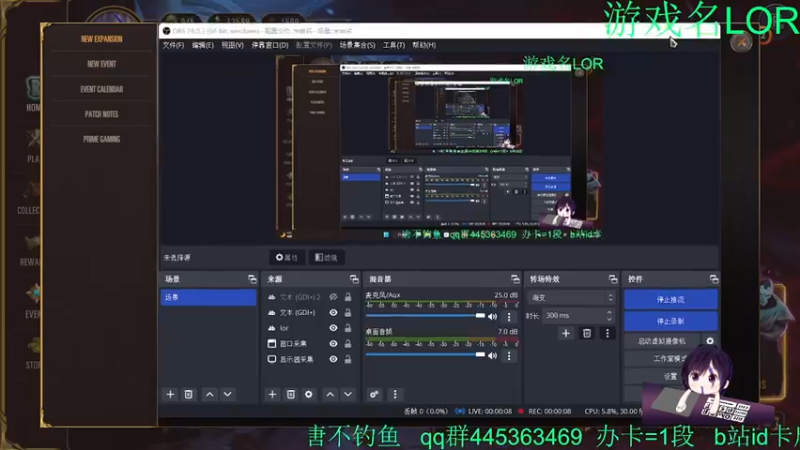Open NEW EVENT in the game sidebar
The height and width of the screenshot is (450, 800).
(x=102, y=64)
